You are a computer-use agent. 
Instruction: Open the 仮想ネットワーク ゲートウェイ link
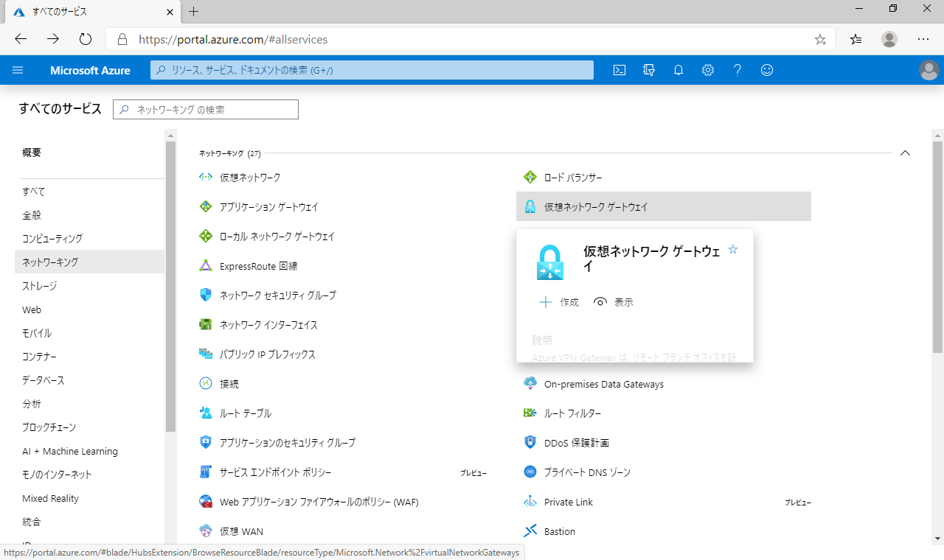[x=596, y=207]
